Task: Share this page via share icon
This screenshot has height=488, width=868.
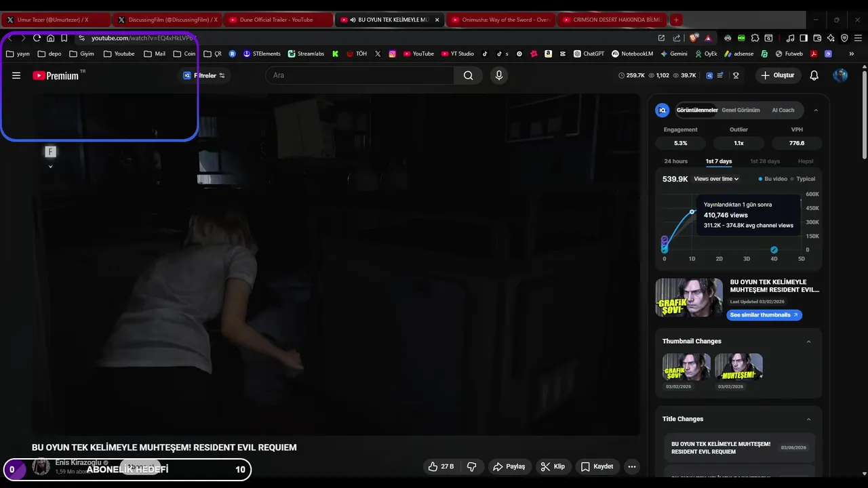Action: (677, 38)
